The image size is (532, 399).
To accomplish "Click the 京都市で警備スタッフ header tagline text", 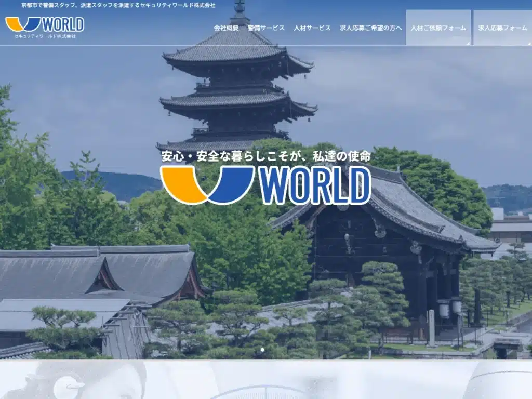I will (x=118, y=5).
